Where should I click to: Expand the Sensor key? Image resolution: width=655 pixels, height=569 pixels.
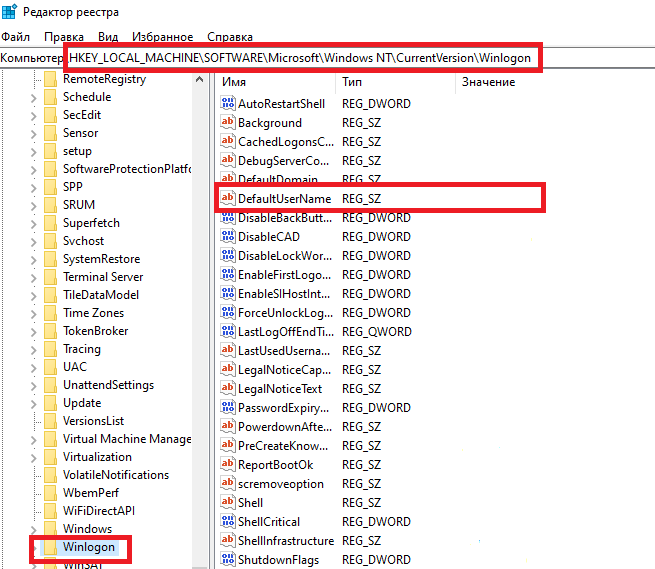(x=34, y=134)
